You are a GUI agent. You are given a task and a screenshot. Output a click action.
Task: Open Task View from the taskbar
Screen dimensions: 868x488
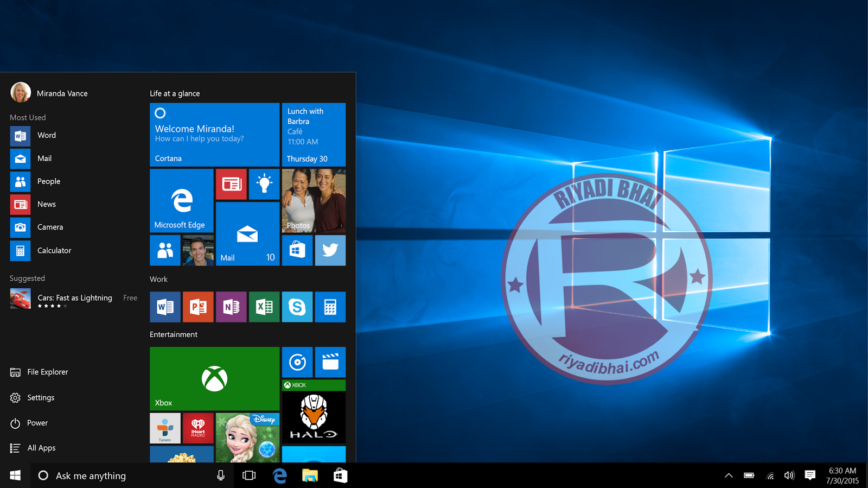(x=249, y=476)
